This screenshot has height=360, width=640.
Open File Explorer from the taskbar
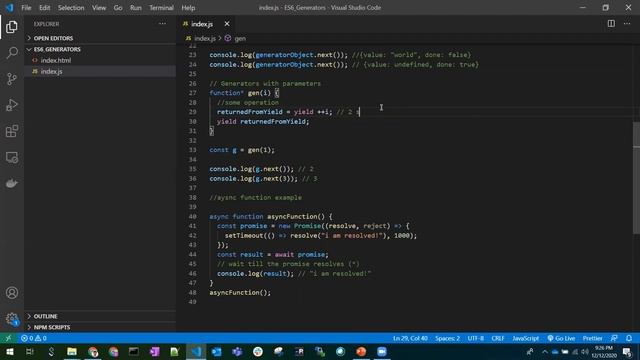point(72,351)
